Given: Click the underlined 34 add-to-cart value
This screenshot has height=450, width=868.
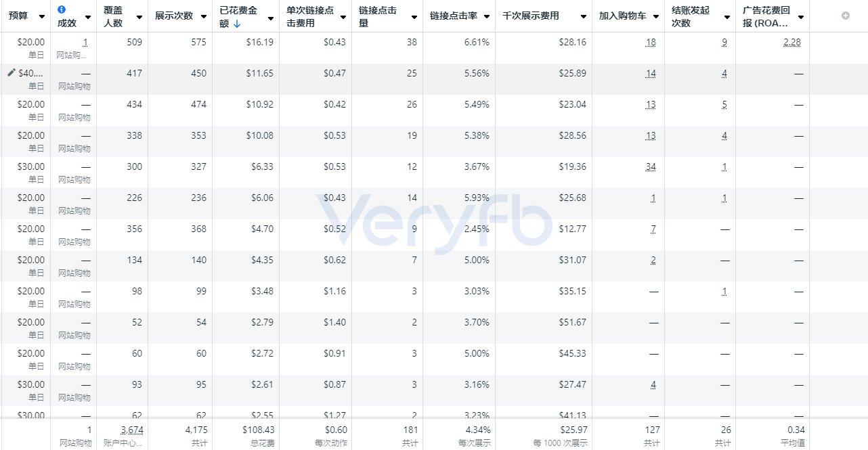Looking at the screenshot, I should point(651,166).
